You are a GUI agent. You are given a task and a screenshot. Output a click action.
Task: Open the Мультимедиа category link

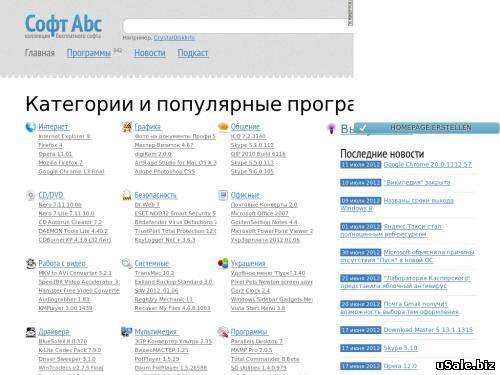[156, 332]
